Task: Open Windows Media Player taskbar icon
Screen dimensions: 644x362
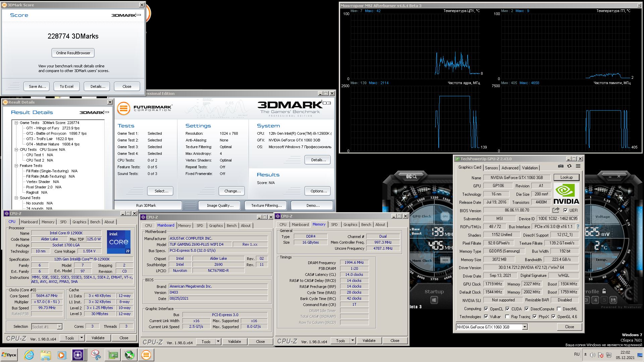Action: tap(62, 355)
